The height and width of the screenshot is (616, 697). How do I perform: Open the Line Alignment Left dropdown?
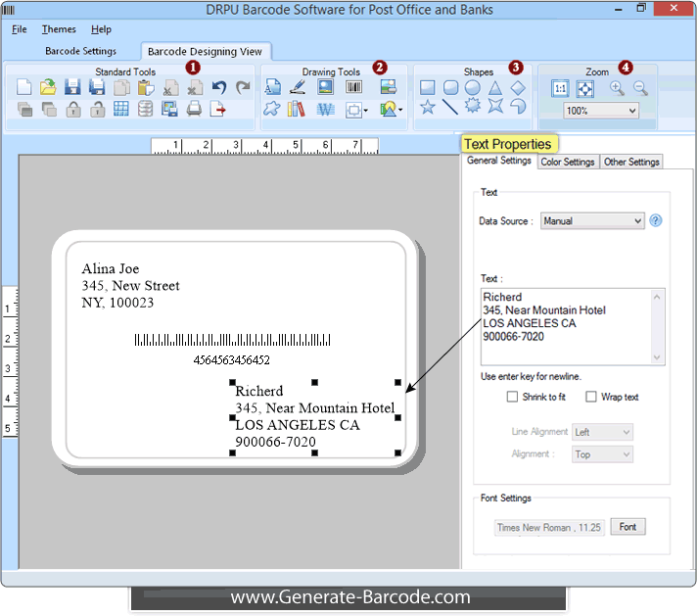(x=602, y=432)
